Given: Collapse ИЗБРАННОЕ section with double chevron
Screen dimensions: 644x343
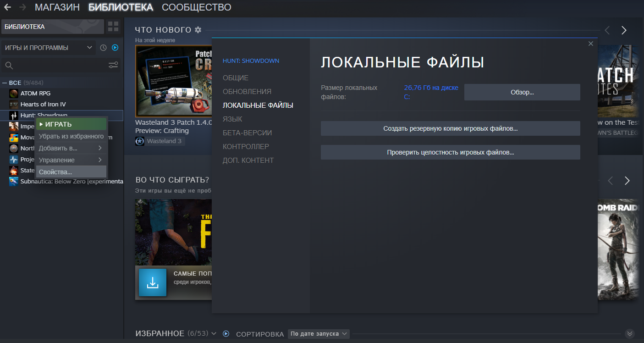Looking at the screenshot, I should (x=630, y=334).
